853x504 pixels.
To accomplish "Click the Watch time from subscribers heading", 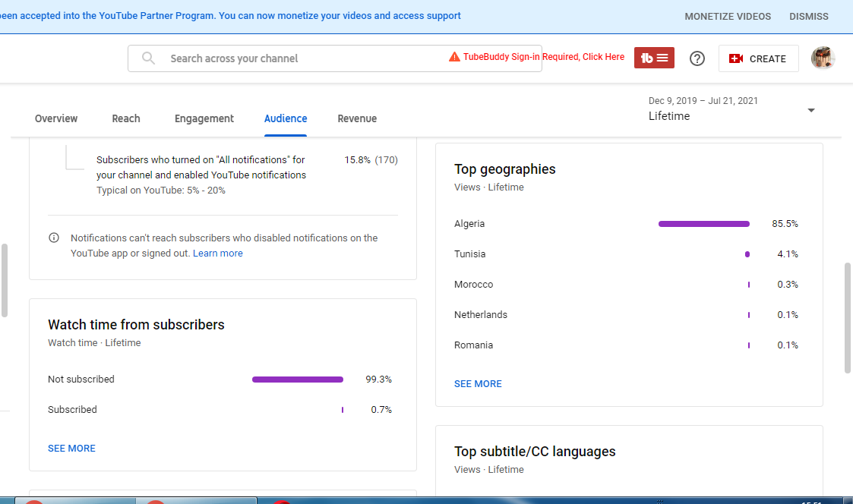I will coord(136,325).
